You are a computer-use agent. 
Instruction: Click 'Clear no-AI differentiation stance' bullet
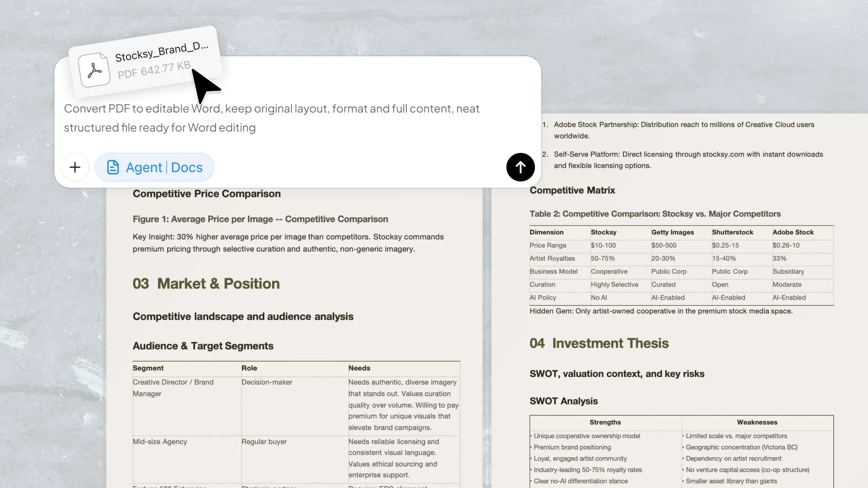pos(580,481)
